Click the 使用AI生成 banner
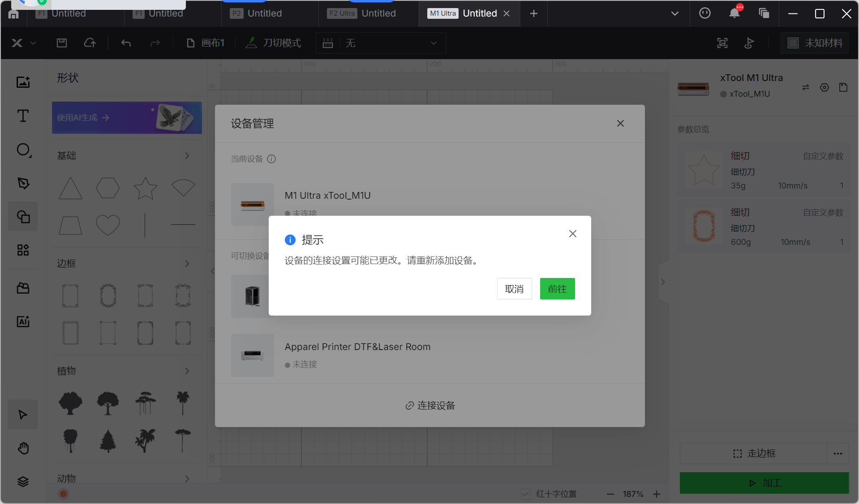 coord(127,118)
